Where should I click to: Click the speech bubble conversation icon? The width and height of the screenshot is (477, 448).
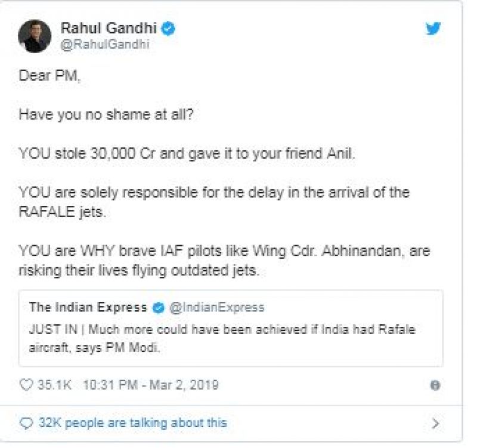(x=26, y=422)
